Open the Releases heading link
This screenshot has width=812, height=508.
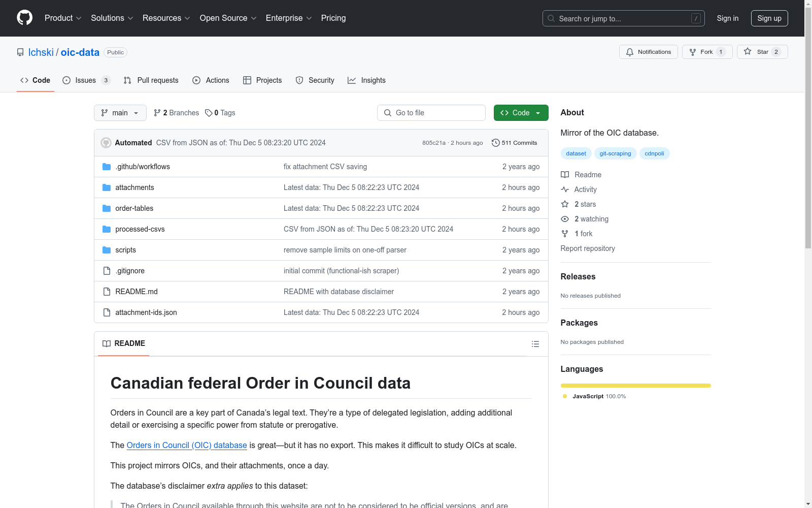point(578,276)
